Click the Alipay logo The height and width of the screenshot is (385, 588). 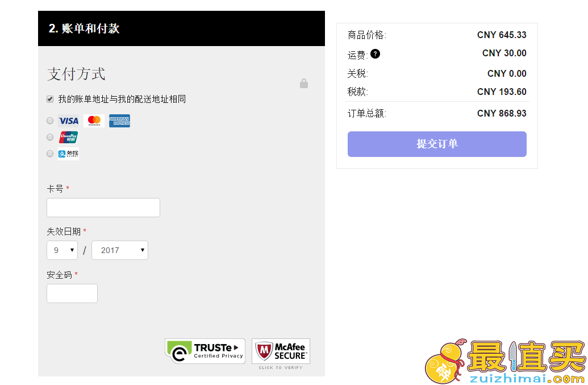click(68, 154)
